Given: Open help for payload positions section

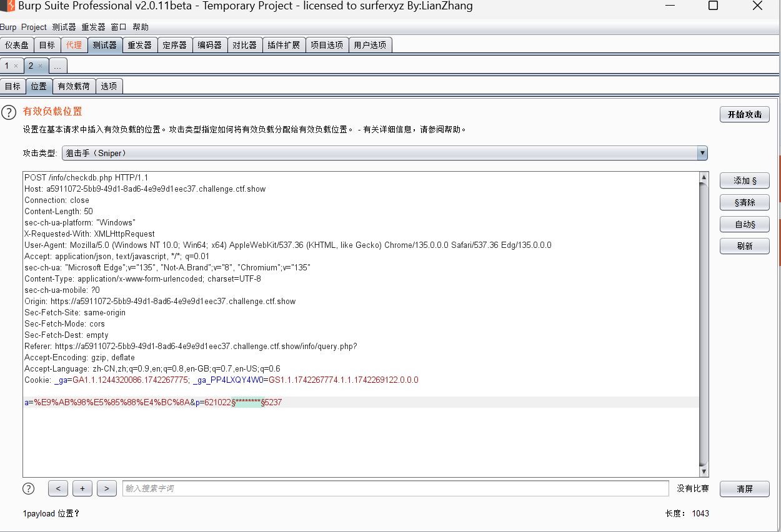Looking at the screenshot, I should point(8,112).
